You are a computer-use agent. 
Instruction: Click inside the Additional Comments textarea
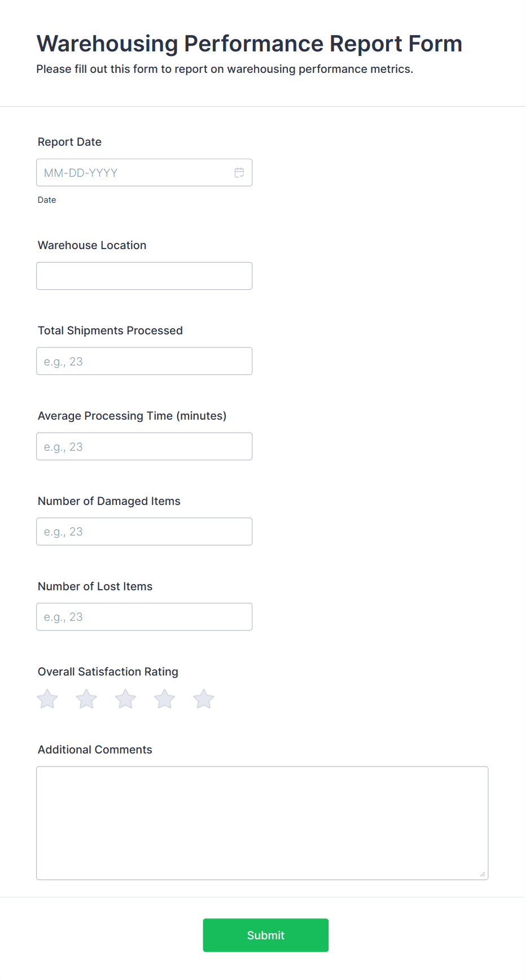(262, 823)
